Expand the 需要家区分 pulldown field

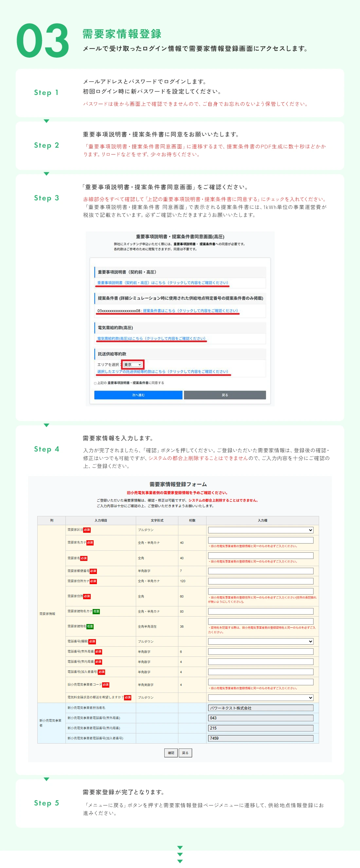click(x=260, y=530)
